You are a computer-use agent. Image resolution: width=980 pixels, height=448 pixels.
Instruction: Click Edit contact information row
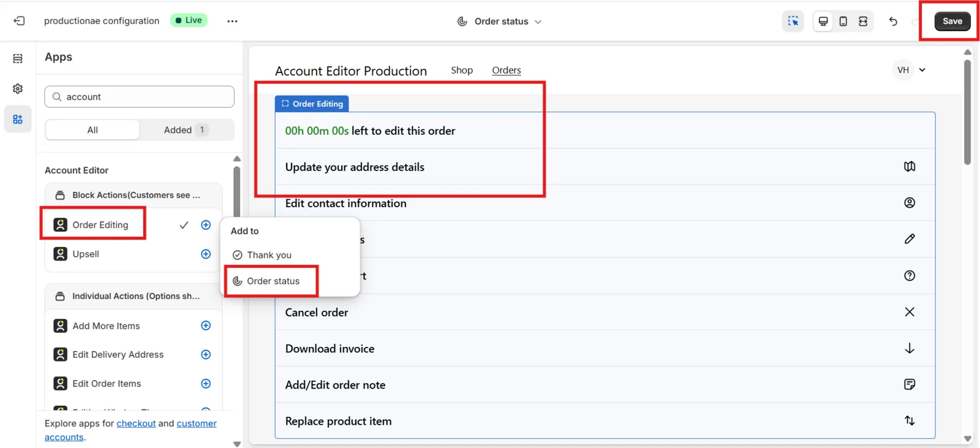point(605,203)
